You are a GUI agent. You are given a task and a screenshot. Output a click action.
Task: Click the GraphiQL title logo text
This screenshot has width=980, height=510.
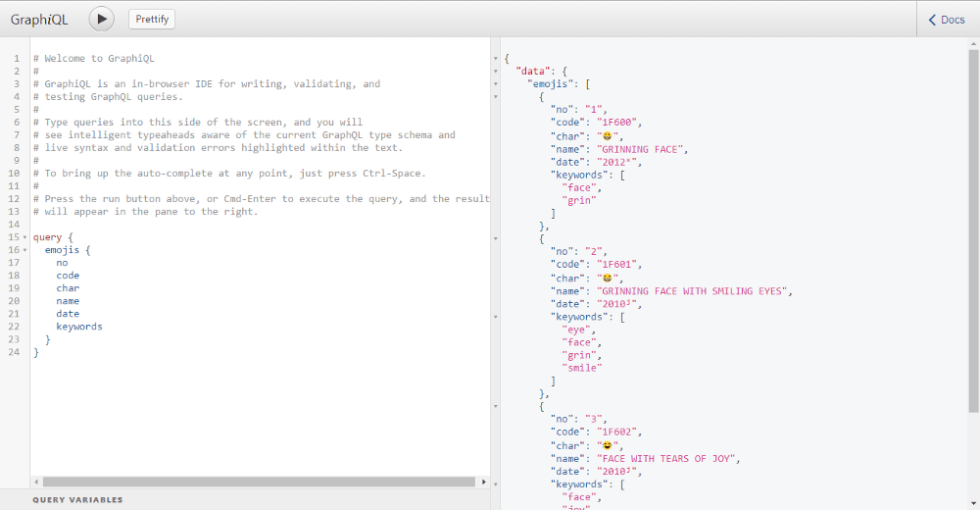pyautogui.click(x=39, y=20)
